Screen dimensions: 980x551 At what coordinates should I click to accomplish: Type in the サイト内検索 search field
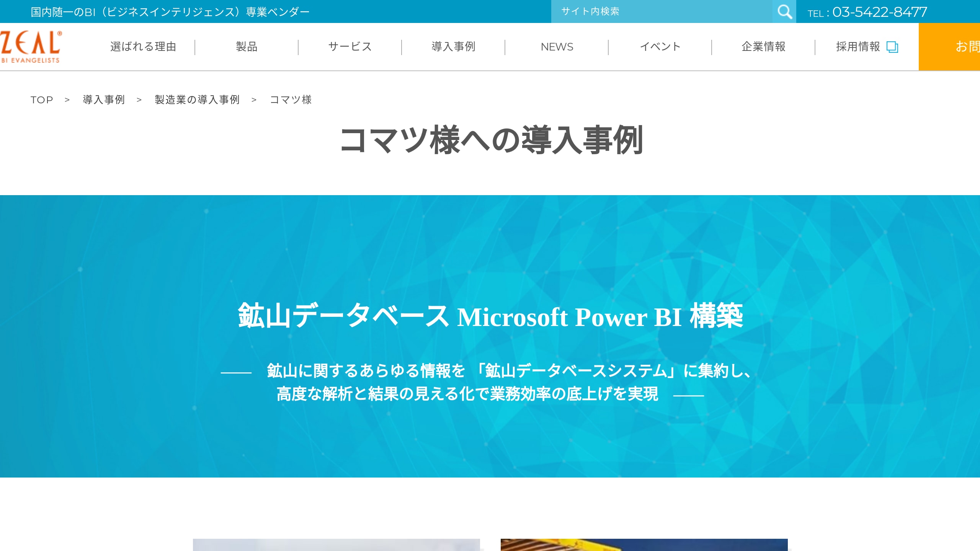pos(661,11)
